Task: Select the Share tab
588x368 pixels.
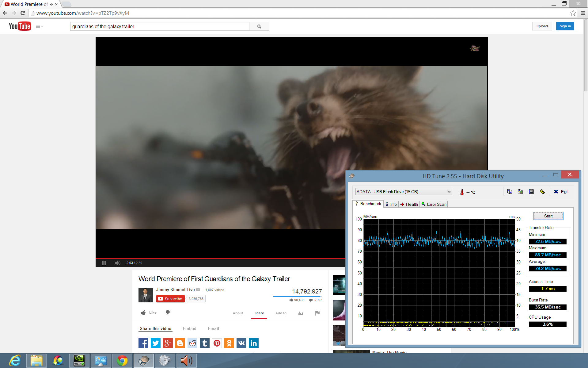Action: pos(259,313)
